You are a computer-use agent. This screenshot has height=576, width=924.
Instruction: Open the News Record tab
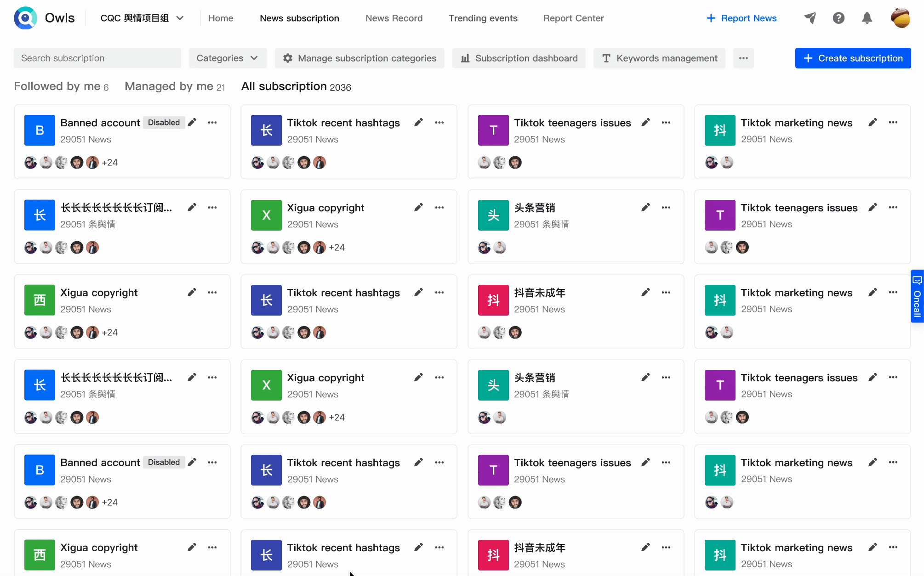[x=394, y=18]
